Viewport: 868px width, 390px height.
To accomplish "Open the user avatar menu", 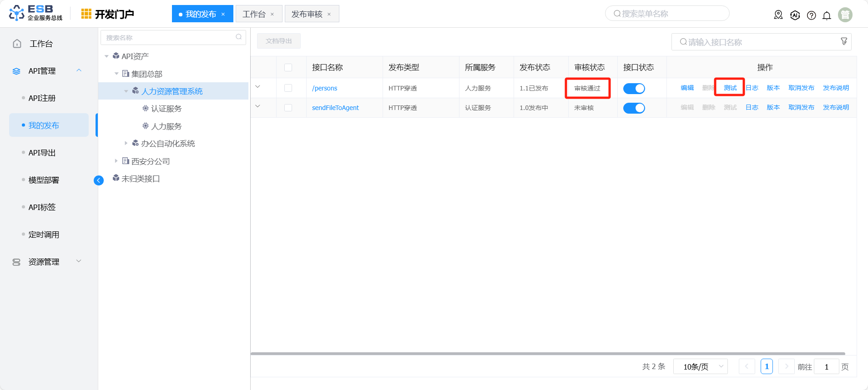I will coord(845,15).
